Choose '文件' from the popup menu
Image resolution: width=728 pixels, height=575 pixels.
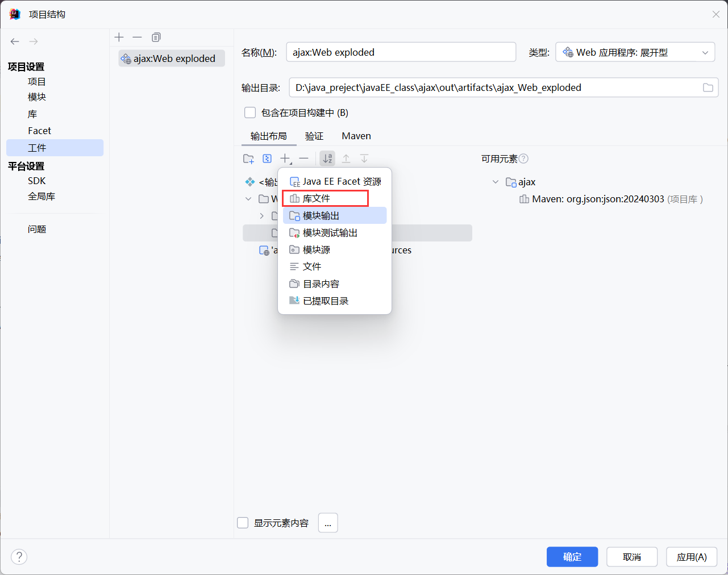(335, 266)
